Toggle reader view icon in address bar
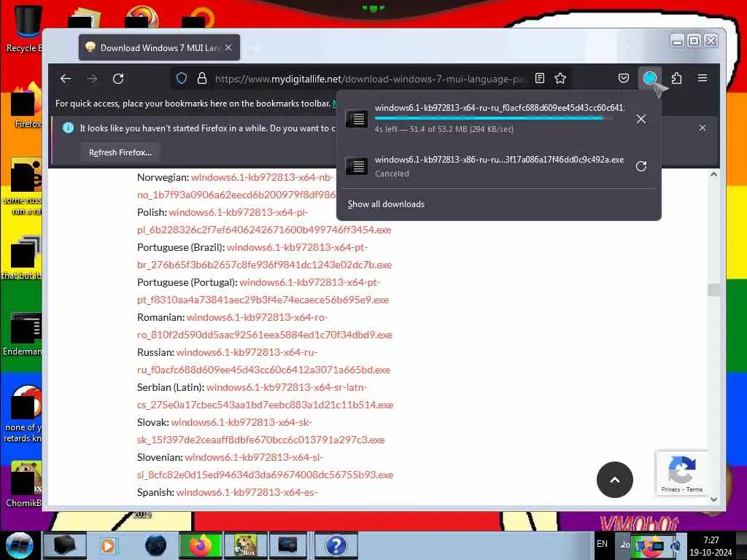 point(540,79)
